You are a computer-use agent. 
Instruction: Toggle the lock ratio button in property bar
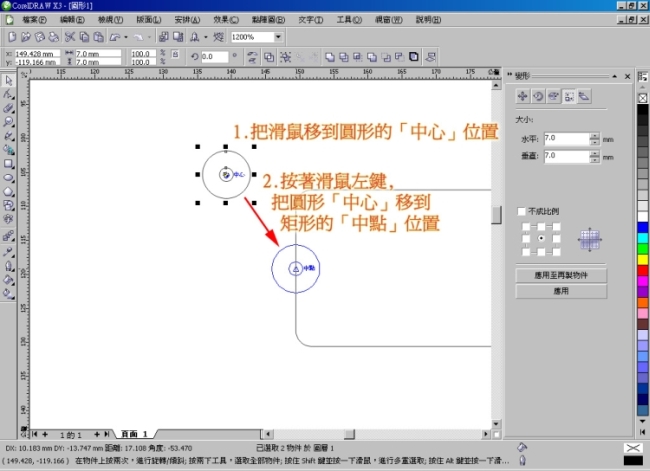(x=175, y=54)
